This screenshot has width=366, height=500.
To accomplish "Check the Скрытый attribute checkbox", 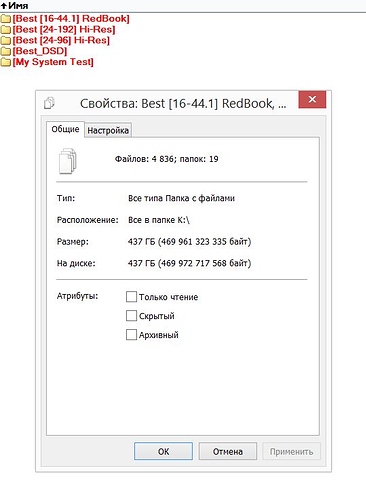I will point(131,316).
